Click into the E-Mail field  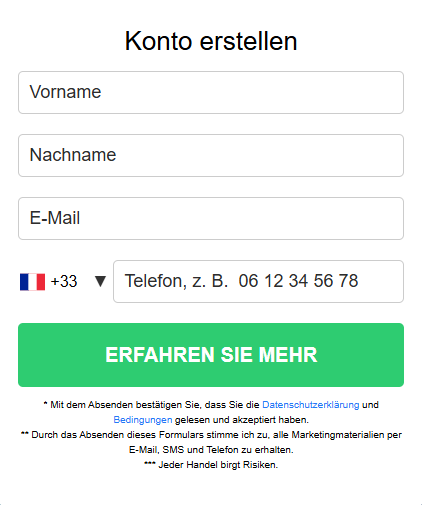(x=211, y=218)
